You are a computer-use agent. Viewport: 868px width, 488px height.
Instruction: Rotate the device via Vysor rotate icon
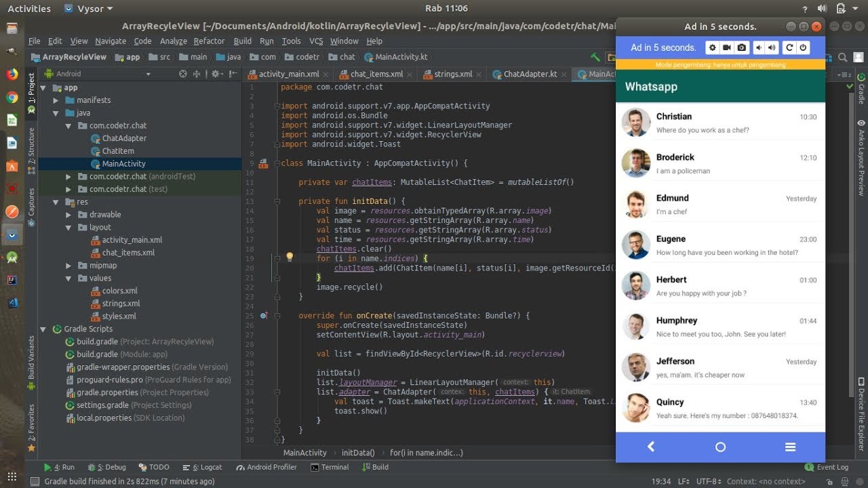[x=789, y=47]
